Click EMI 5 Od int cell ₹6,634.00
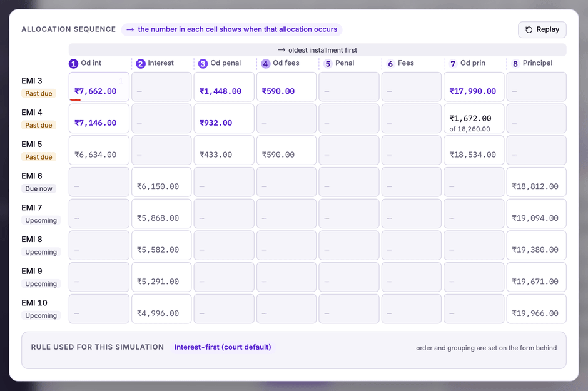Image resolution: width=588 pixels, height=391 pixels. (x=99, y=150)
